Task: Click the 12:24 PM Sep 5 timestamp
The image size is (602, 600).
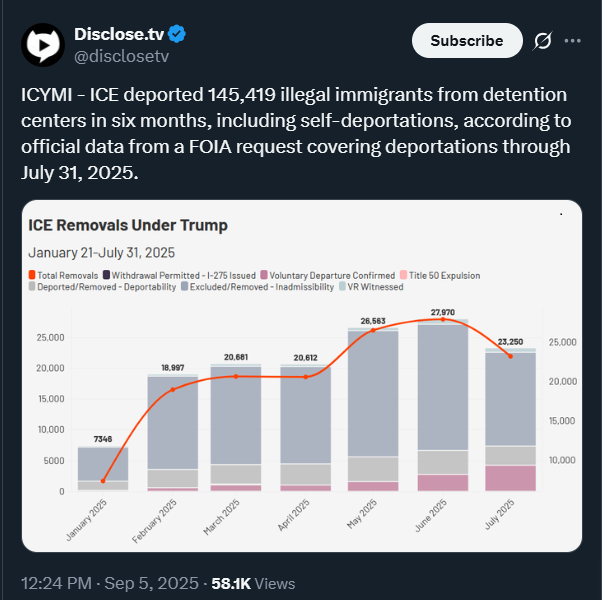Action: click(110, 583)
